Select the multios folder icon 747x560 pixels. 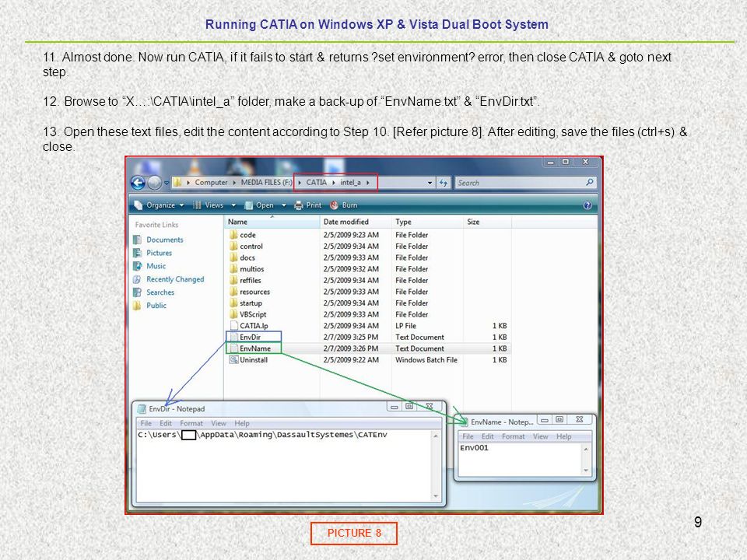233,269
